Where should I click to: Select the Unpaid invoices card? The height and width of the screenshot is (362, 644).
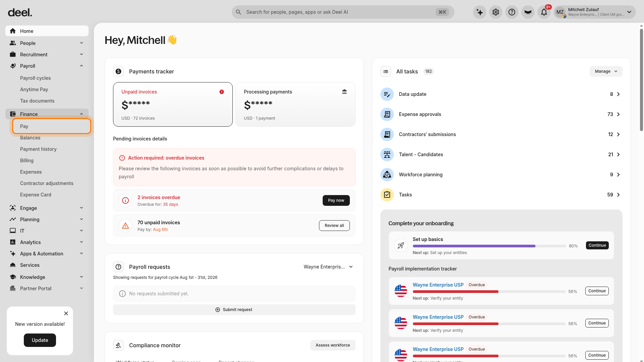[x=173, y=104]
